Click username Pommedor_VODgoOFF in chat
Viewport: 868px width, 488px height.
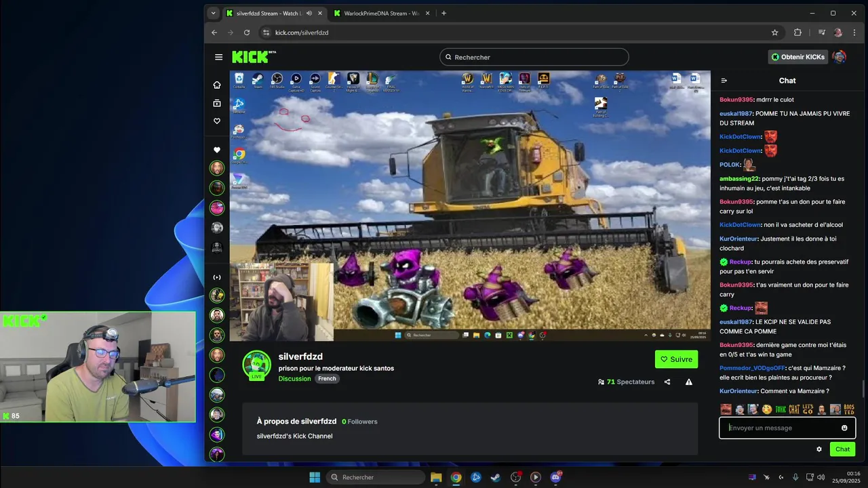pos(752,368)
